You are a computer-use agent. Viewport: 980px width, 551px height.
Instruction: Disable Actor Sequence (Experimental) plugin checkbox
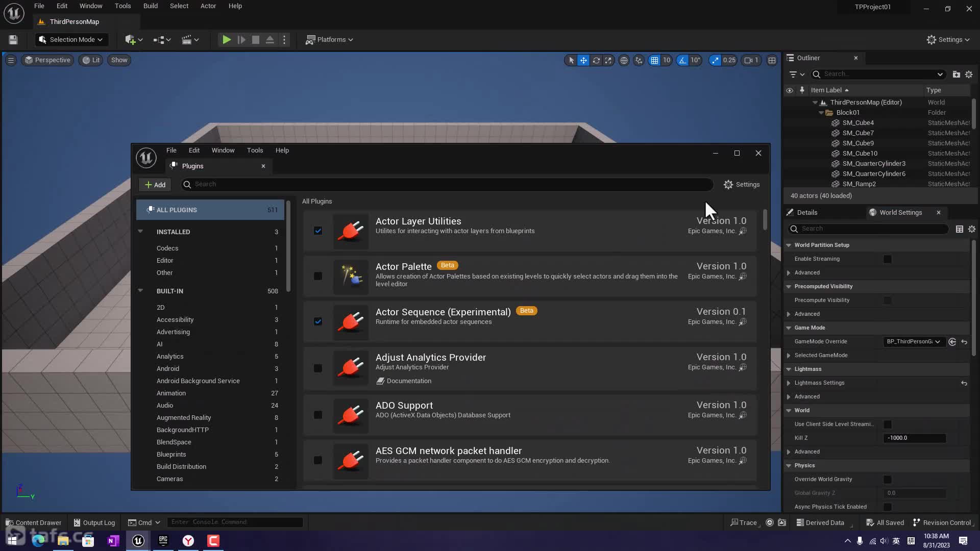click(x=318, y=322)
